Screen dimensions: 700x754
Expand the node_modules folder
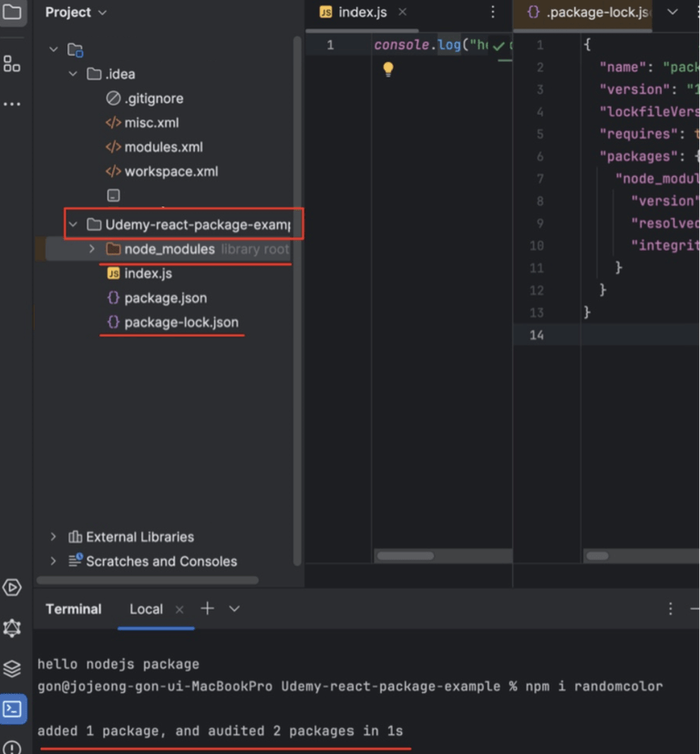pyautogui.click(x=92, y=249)
